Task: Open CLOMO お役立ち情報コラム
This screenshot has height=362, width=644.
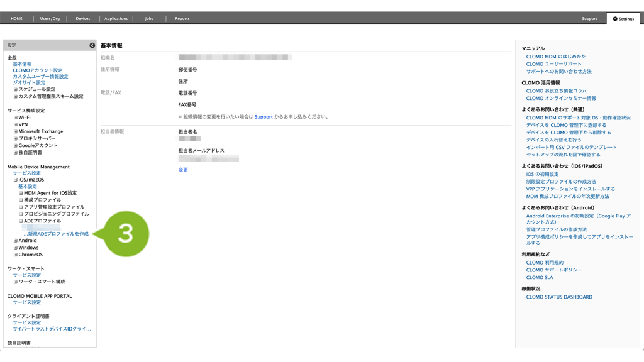Action: [556, 91]
